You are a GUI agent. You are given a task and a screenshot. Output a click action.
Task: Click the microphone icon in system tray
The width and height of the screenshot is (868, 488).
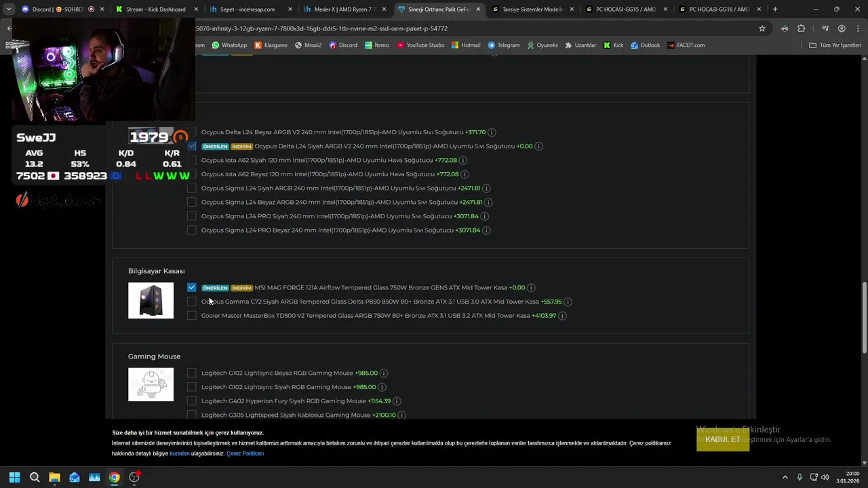coord(800,477)
